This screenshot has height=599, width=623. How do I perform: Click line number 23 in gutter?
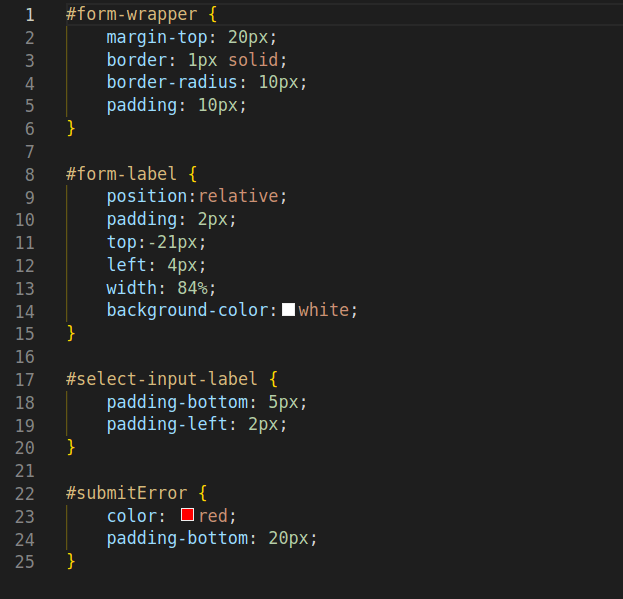(25, 517)
